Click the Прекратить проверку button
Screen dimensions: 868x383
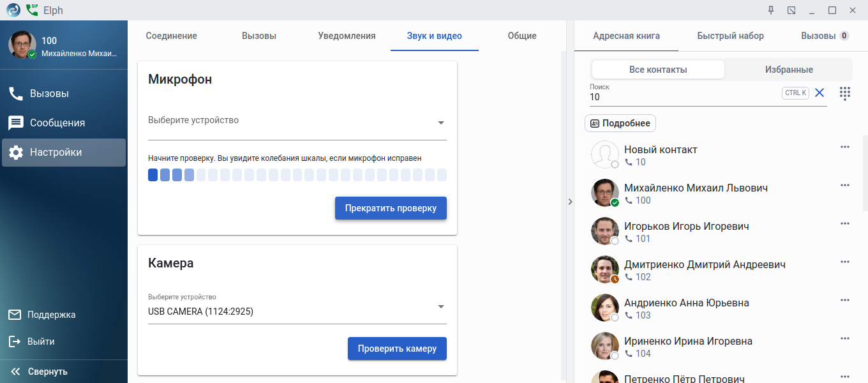click(x=391, y=208)
